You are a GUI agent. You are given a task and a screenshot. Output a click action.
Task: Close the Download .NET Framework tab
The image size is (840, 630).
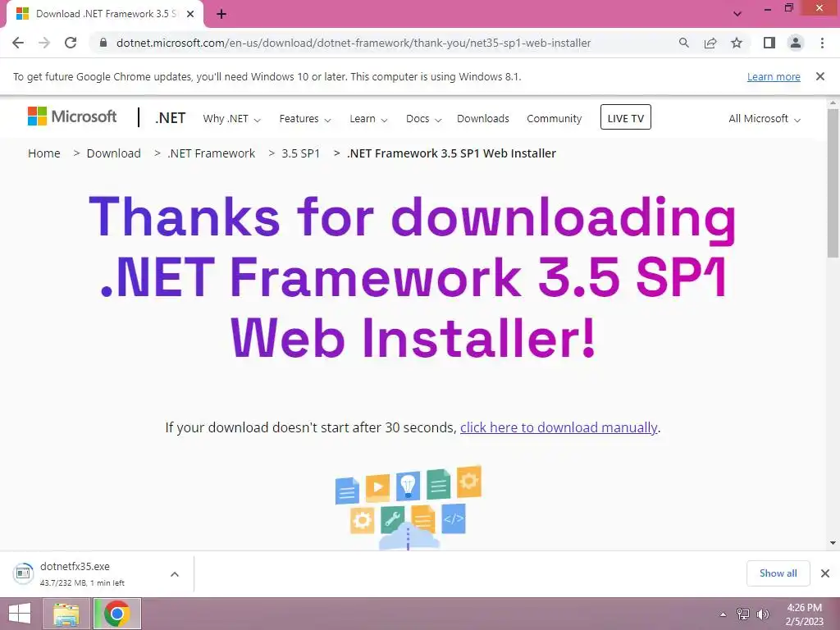tap(190, 14)
